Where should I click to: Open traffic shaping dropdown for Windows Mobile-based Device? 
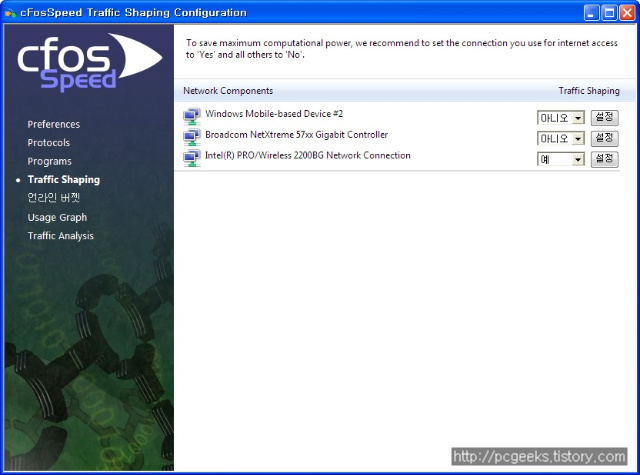[x=561, y=118]
